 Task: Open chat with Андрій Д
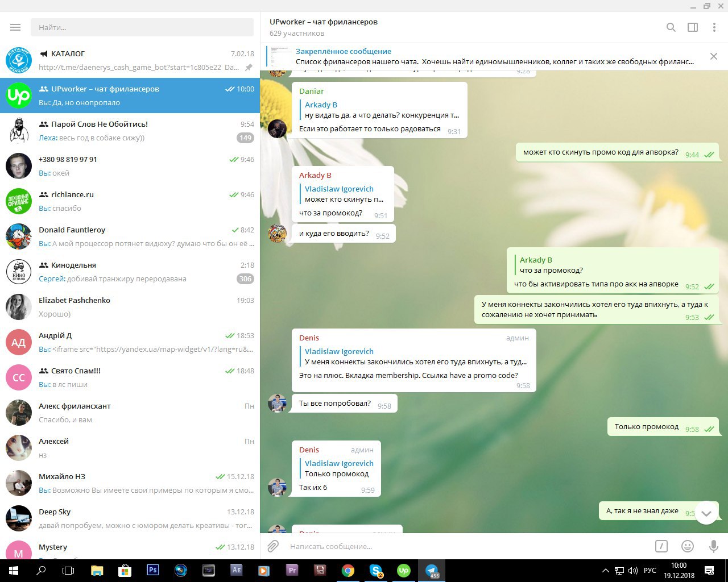tap(130, 342)
